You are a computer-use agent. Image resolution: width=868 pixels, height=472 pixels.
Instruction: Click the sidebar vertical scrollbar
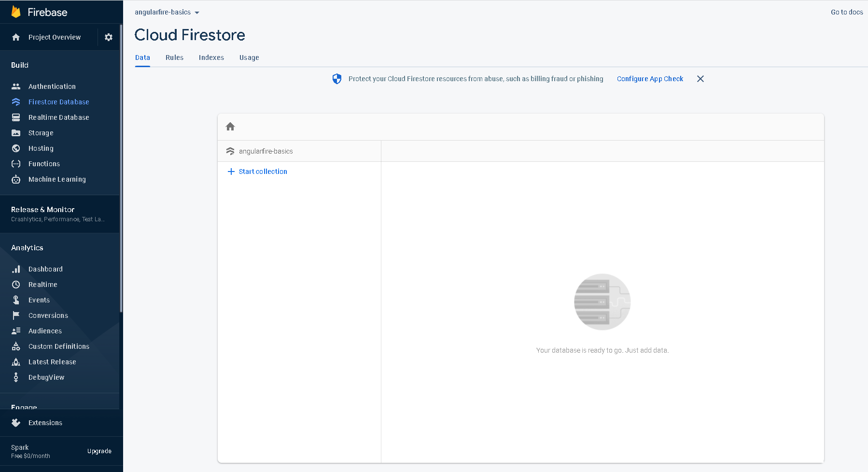pyautogui.click(x=121, y=169)
